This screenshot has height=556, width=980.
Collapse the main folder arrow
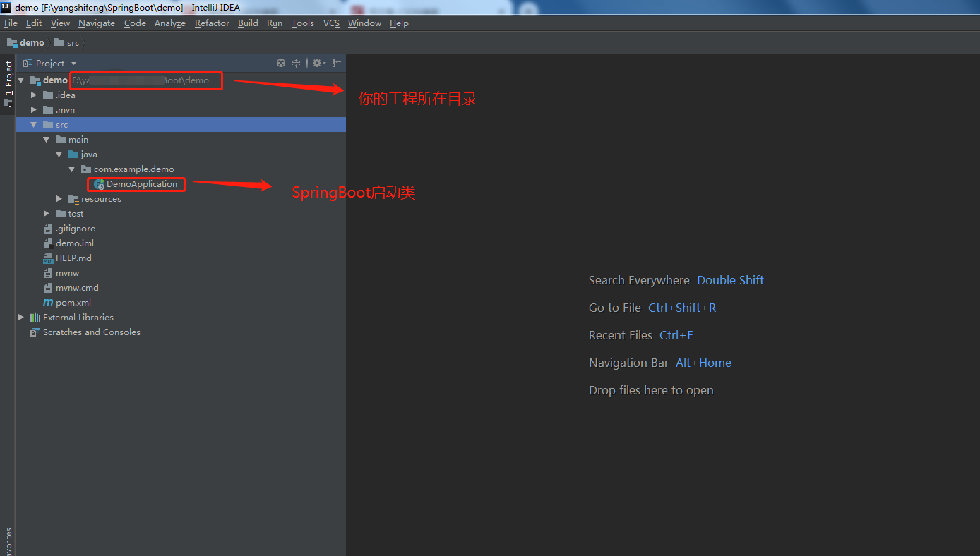point(47,140)
